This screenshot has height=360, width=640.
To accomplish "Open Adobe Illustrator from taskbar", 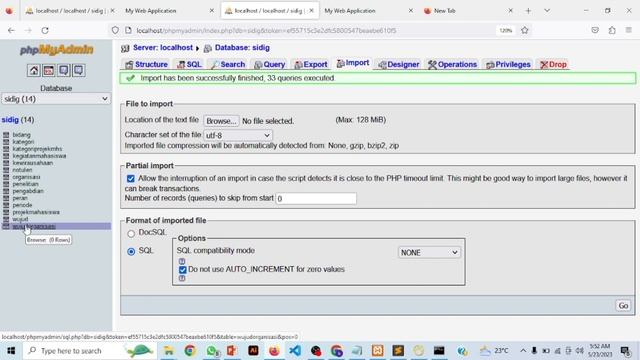I will [x=253, y=351].
